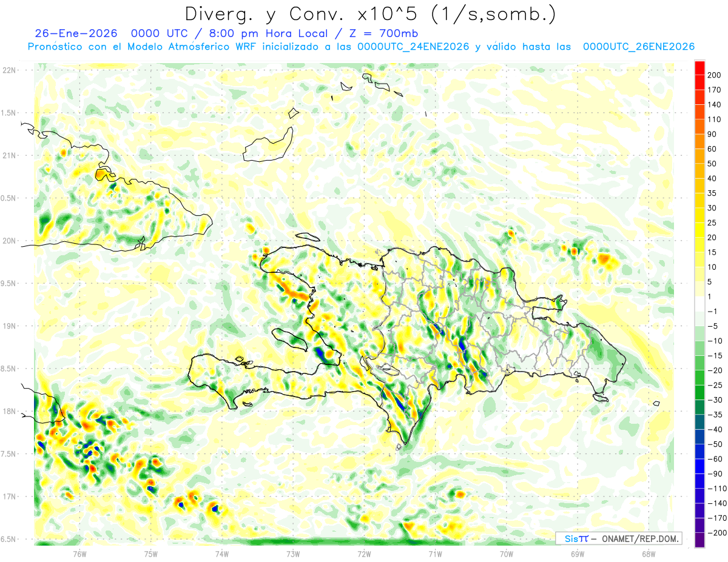
Task: Click the '-15' colorbar label
Action: 715,356
